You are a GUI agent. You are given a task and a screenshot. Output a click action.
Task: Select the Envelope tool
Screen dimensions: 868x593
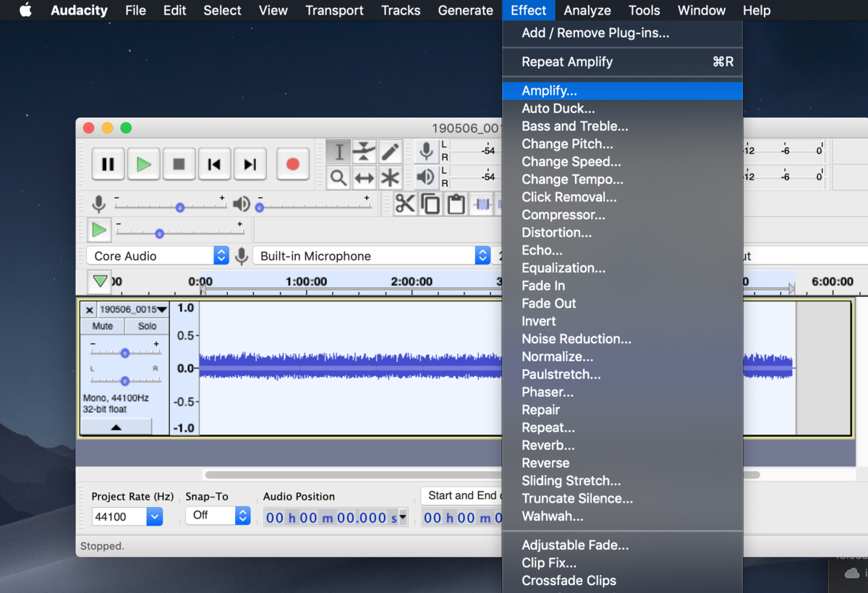coord(364,152)
